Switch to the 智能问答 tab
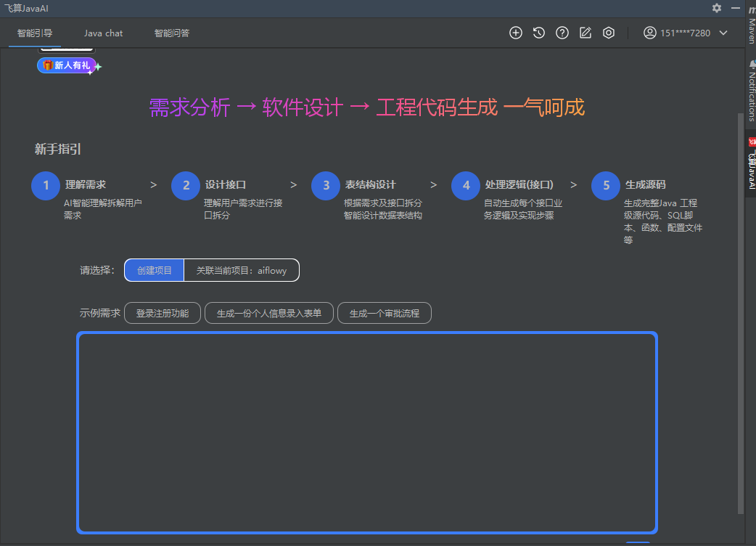This screenshot has height=546, width=756. [x=172, y=33]
